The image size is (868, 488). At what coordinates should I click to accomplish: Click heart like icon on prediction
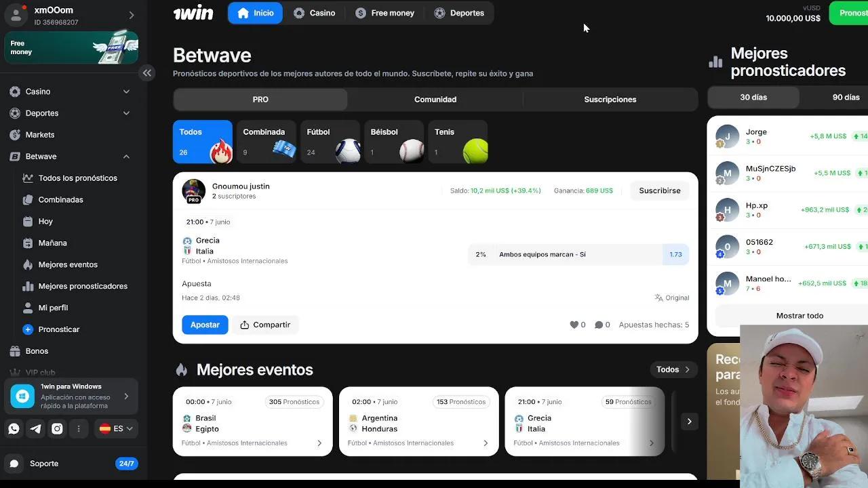click(x=574, y=325)
